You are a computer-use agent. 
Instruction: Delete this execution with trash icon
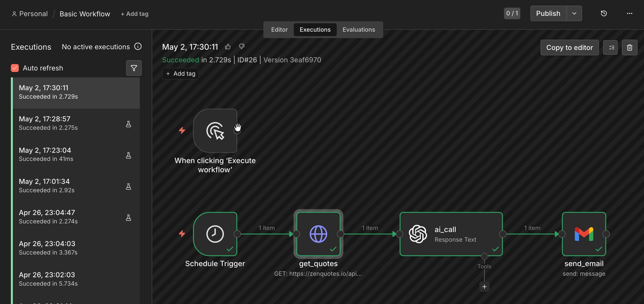pos(630,47)
